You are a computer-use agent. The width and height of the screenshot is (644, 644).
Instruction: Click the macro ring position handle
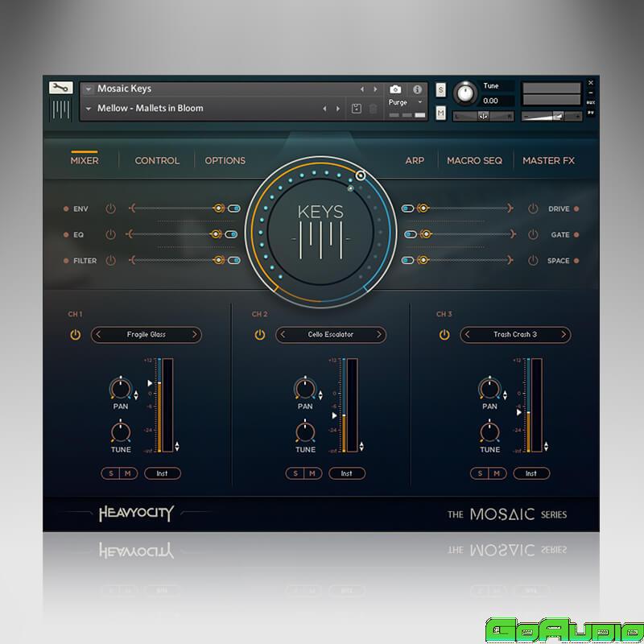(x=360, y=175)
